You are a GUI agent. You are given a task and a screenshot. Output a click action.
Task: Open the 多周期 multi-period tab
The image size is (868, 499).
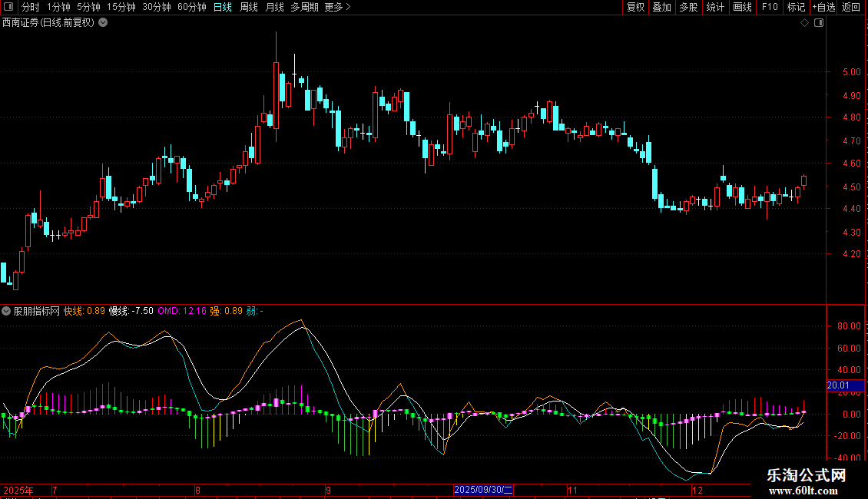pos(305,8)
